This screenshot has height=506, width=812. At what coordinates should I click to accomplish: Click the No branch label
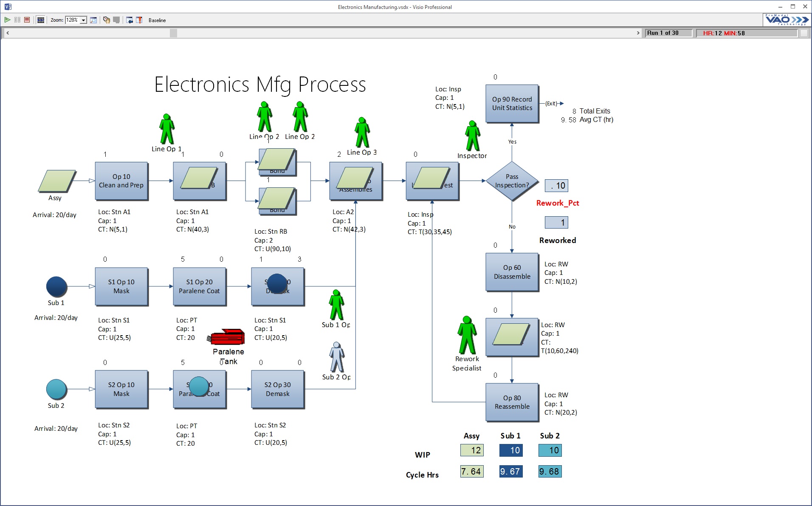tap(512, 227)
